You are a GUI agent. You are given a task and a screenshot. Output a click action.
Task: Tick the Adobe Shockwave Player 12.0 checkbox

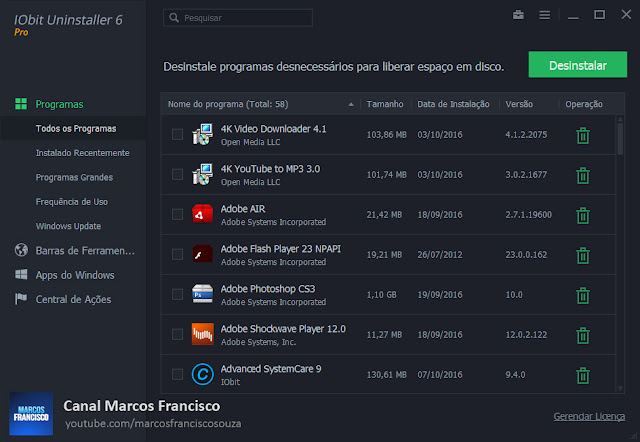pyautogui.click(x=177, y=334)
